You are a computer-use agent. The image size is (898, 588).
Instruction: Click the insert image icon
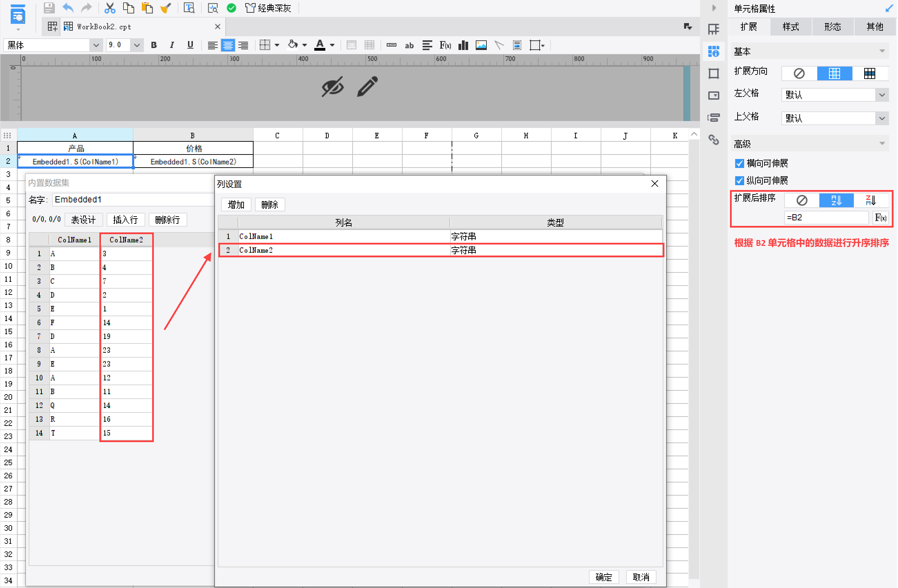(x=481, y=45)
